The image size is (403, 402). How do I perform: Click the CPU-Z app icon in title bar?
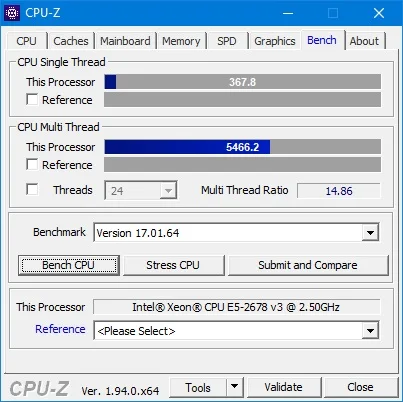12,13
